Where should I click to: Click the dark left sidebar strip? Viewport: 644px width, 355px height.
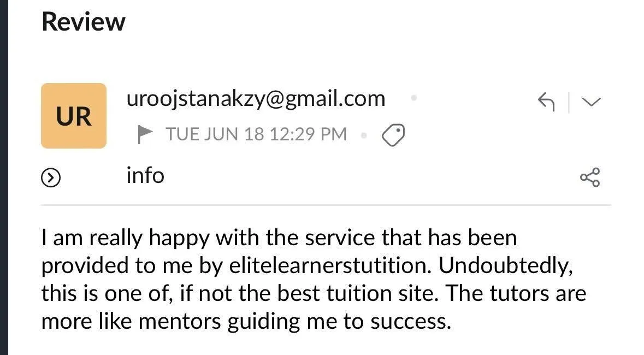(4, 177)
